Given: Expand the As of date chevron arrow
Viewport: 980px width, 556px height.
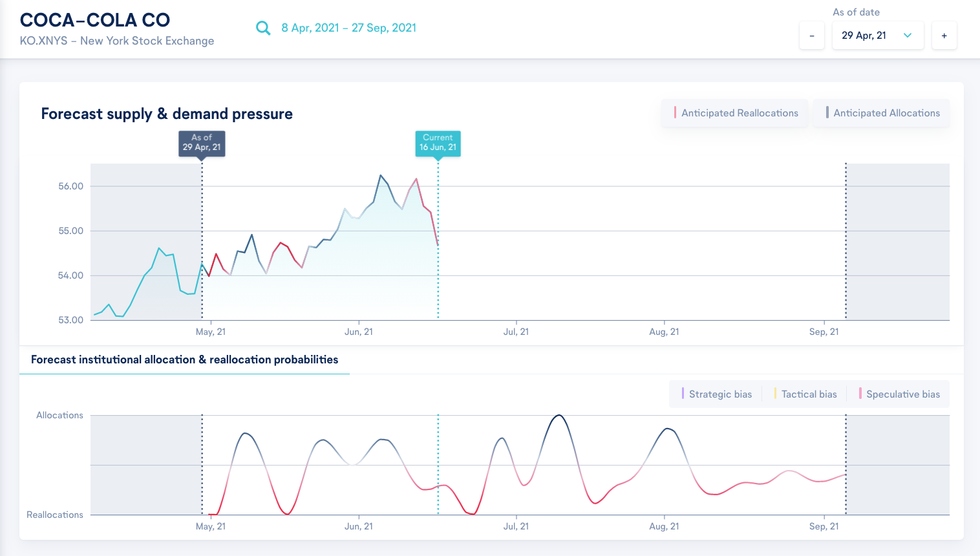Looking at the screenshot, I should click(908, 36).
